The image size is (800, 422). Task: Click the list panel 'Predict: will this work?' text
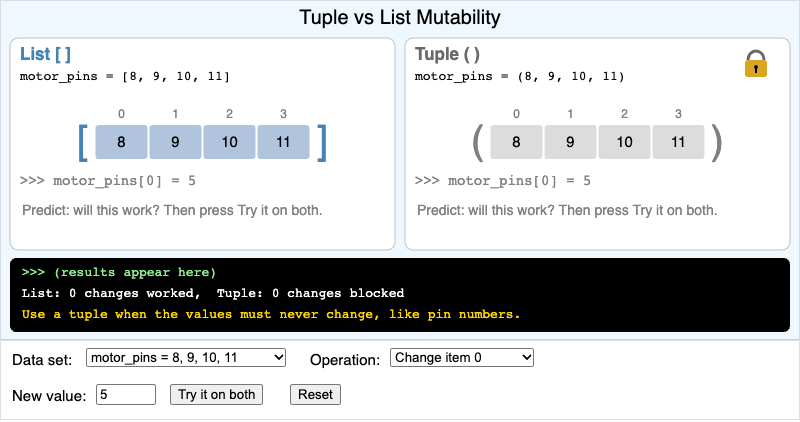click(x=172, y=210)
